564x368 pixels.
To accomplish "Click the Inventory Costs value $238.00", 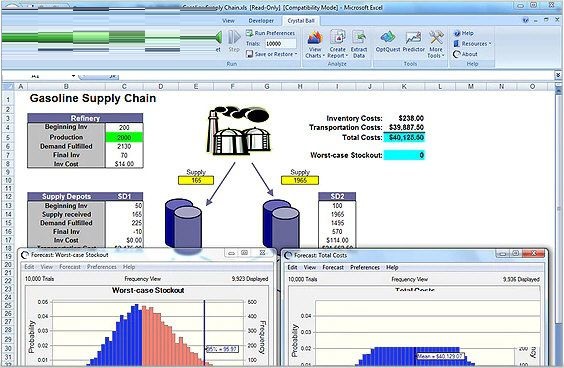I will tap(411, 118).
